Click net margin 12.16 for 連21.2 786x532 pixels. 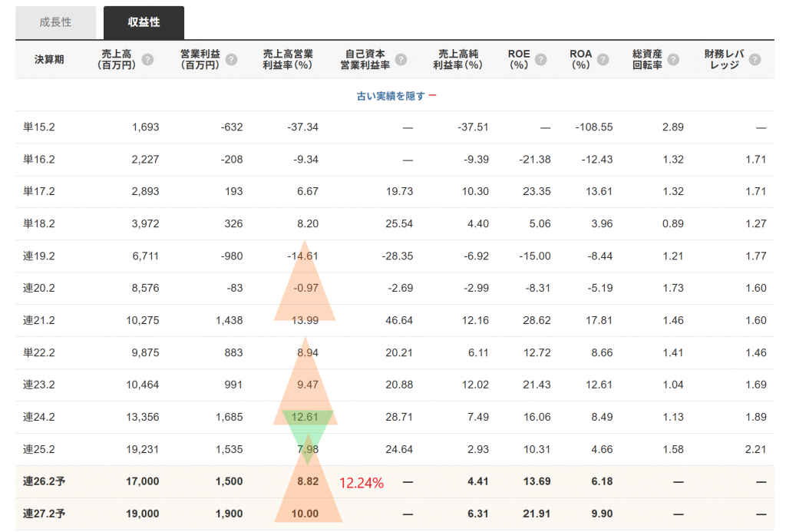(x=475, y=320)
